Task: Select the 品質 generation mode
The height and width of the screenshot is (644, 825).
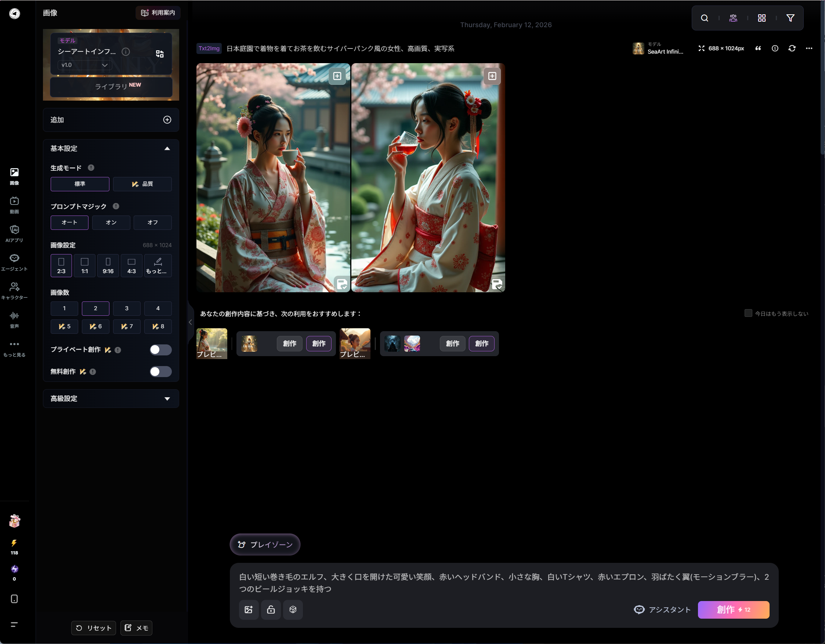Action: [142, 184]
